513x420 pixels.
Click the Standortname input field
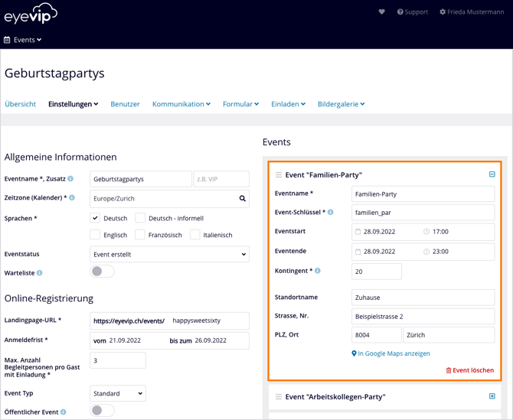pyautogui.click(x=423, y=298)
